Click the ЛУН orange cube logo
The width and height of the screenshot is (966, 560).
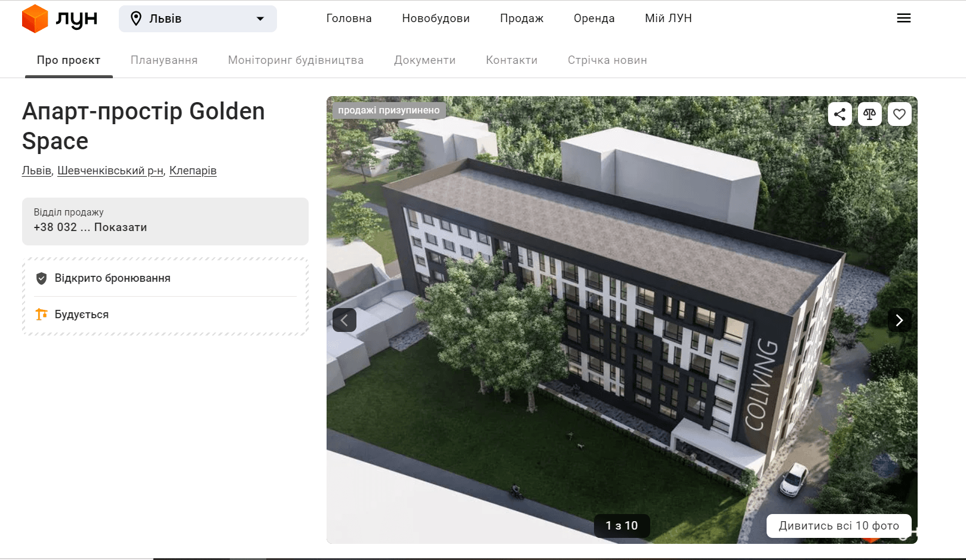pyautogui.click(x=35, y=19)
